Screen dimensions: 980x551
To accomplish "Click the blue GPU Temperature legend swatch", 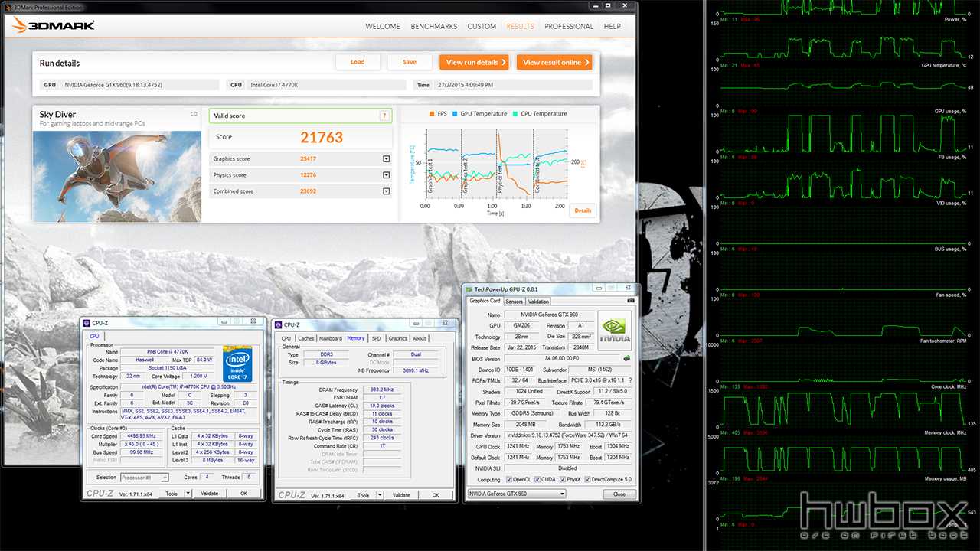I will point(456,114).
